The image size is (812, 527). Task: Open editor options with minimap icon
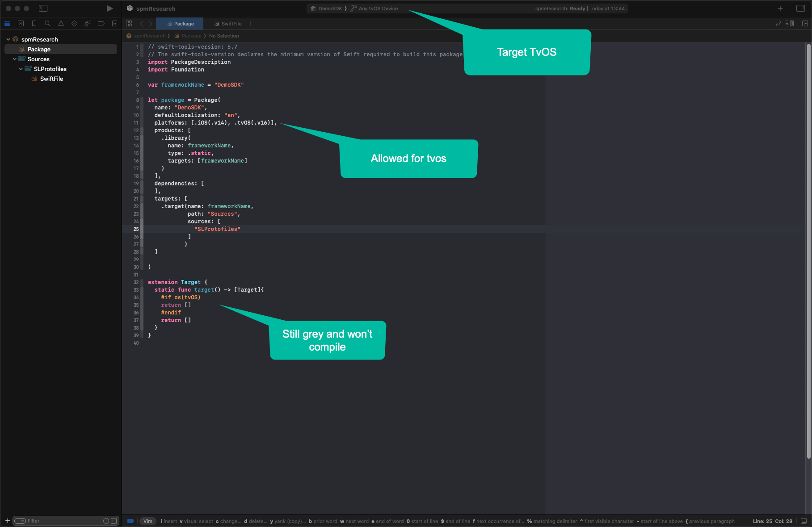[790, 24]
